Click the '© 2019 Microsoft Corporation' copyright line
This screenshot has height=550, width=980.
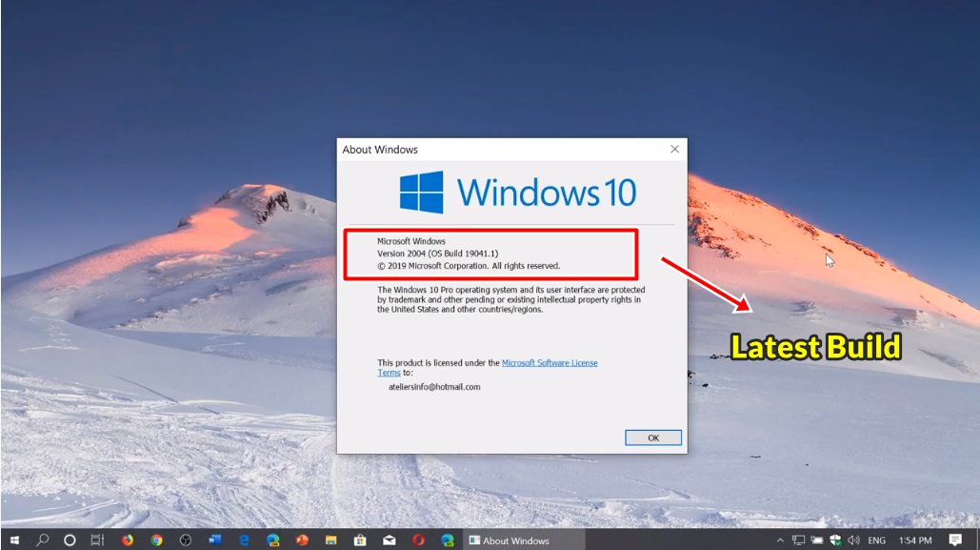point(469,266)
